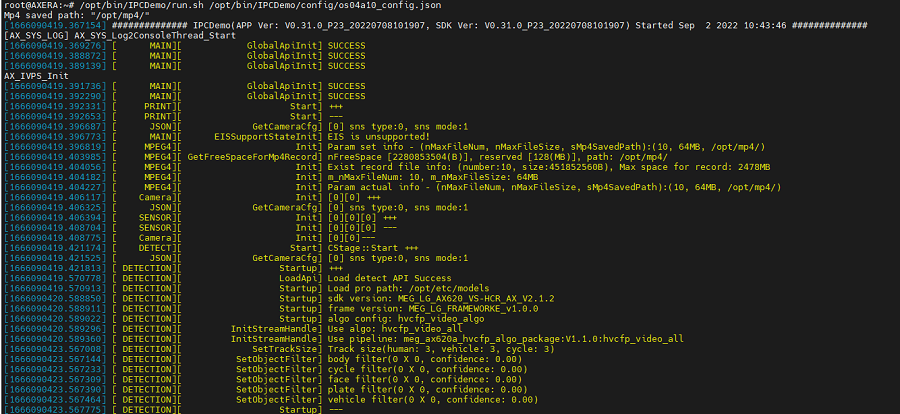Click the Track size human vehicle cycle line
900x414 pixels.
(441, 349)
